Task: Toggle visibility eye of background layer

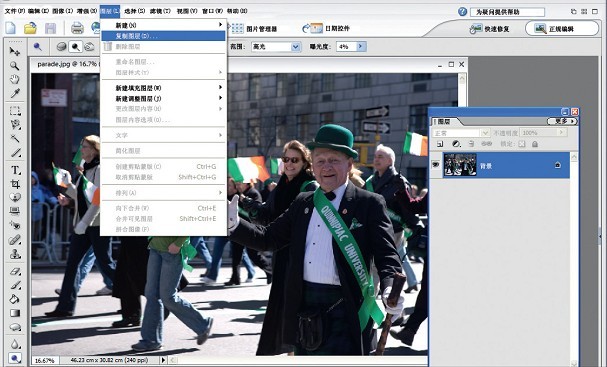Action: coord(436,165)
